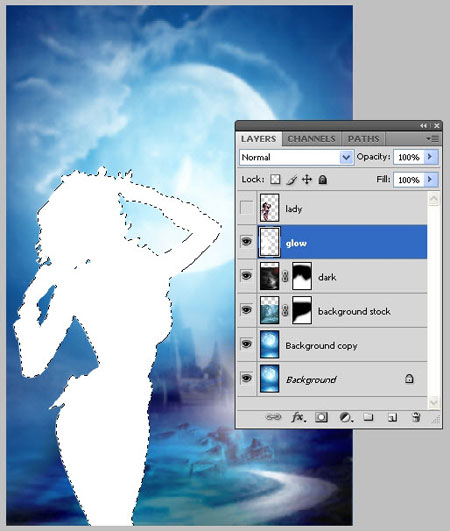Screen dimensions: 450x531
Task: Delete the selected layer
Action: click(416, 417)
